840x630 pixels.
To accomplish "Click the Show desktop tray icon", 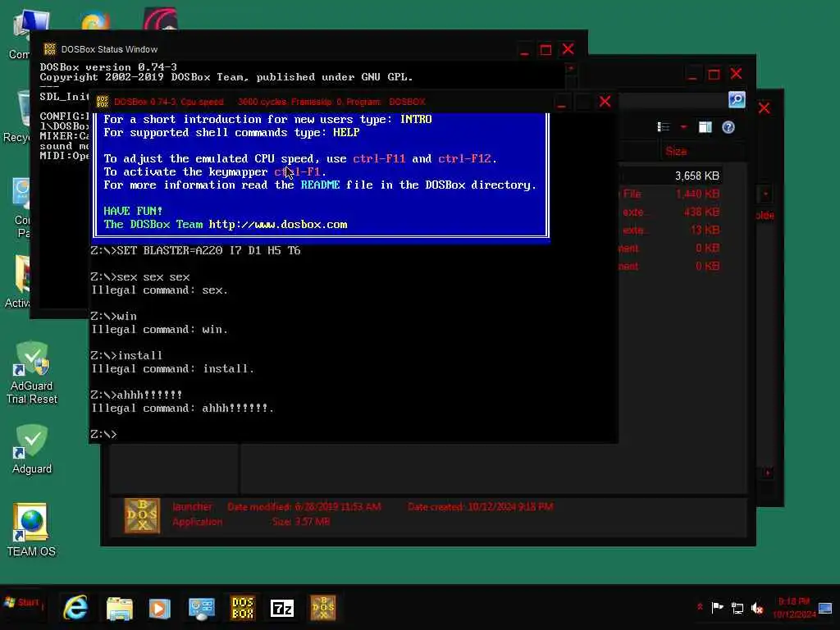I will (825, 608).
